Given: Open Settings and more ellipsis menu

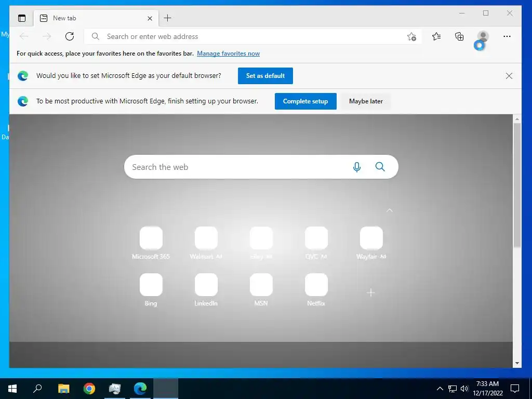Looking at the screenshot, I should tap(507, 36).
